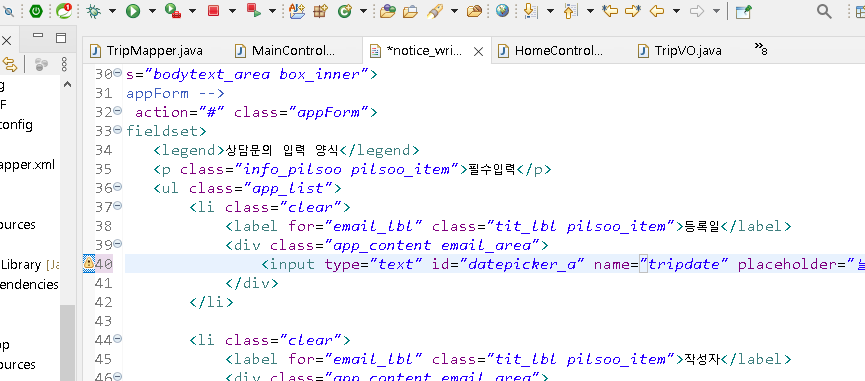This screenshot has height=381, width=865.
Task: Click the warning marker at line 40
Action: point(88,263)
